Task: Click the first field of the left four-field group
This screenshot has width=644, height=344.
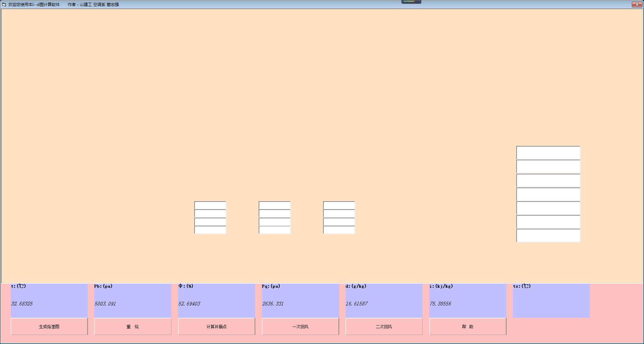Action: (x=210, y=205)
